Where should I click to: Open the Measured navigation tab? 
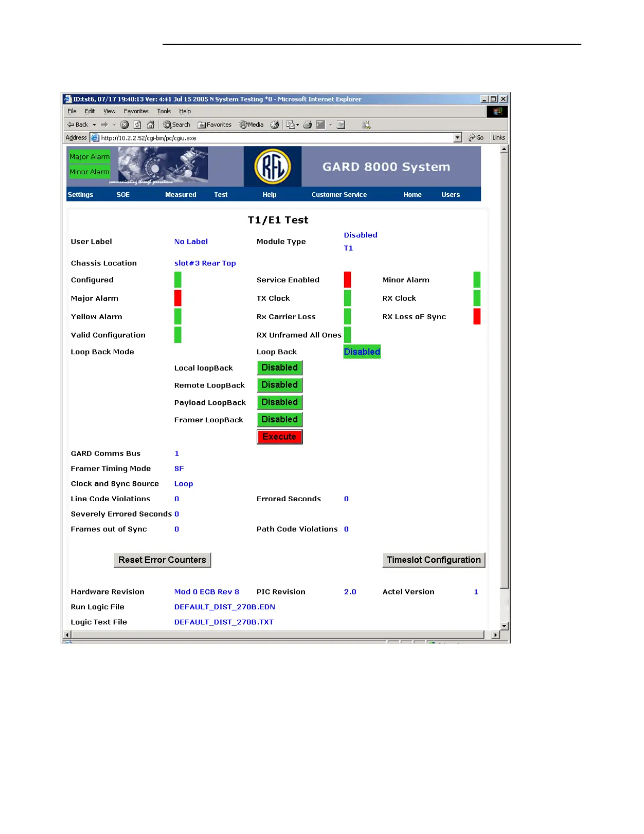point(180,195)
